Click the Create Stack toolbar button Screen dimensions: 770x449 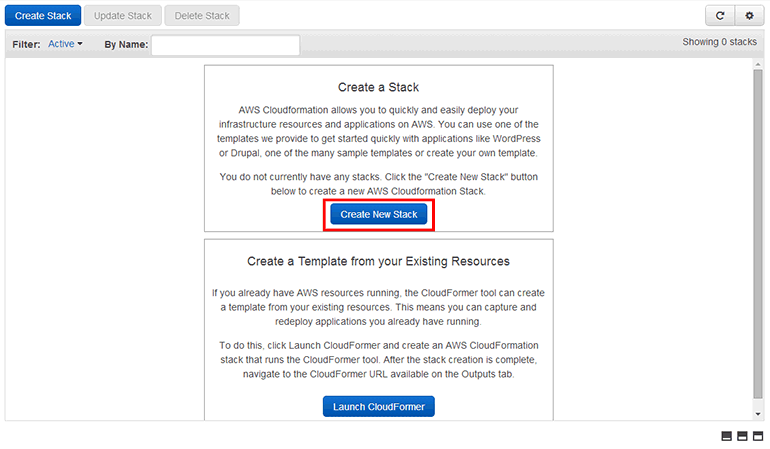(x=41, y=16)
